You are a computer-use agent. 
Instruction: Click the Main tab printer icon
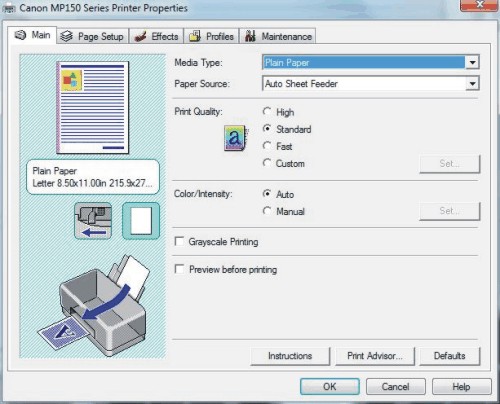pyautogui.click(x=20, y=35)
